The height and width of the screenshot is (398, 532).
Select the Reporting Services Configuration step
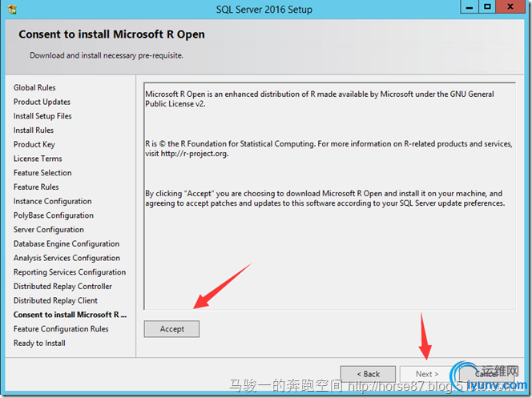(70, 272)
